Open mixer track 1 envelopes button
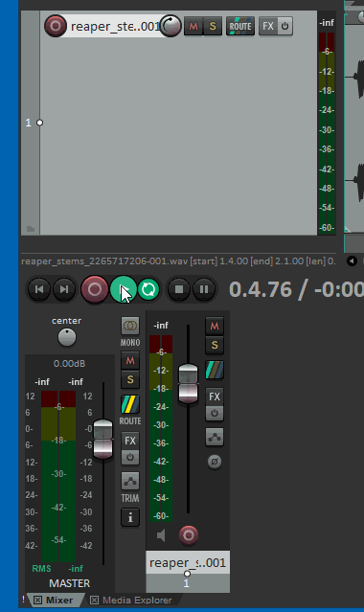Image resolution: width=364 pixels, height=612 pixels. pos(215,437)
